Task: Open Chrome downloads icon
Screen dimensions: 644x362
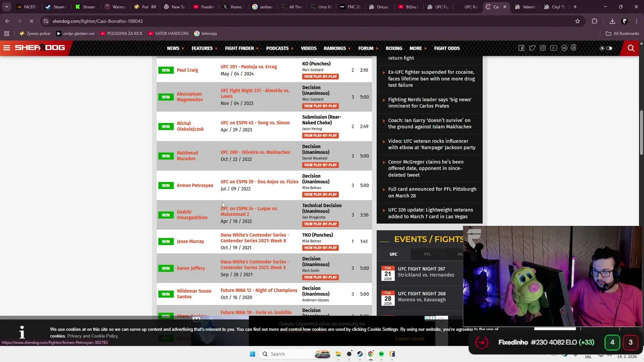Action: coord(612,21)
